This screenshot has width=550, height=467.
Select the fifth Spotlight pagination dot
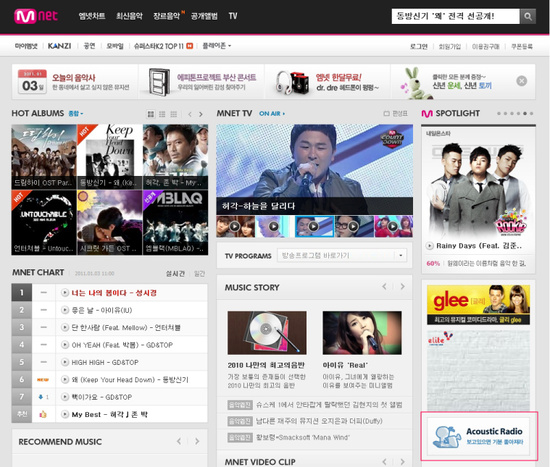point(525,113)
